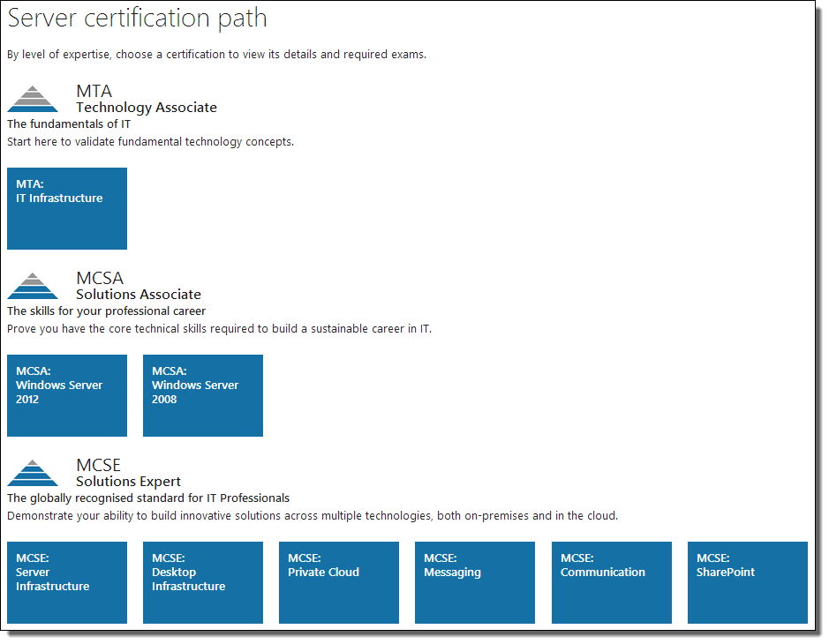Select the MTA: IT Infrastructure tile

coord(66,208)
